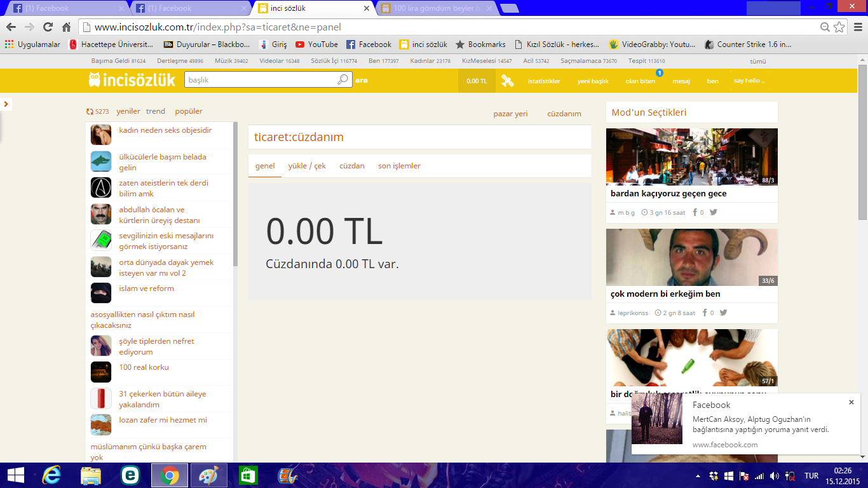The width and height of the screenshot is (868, 488).
Task: Open istatistikler in header
Action: (544, 81)
